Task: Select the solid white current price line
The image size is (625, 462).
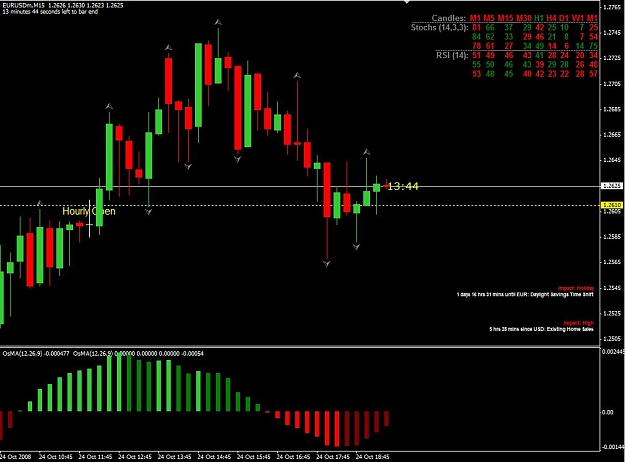Action: [300, 186]
